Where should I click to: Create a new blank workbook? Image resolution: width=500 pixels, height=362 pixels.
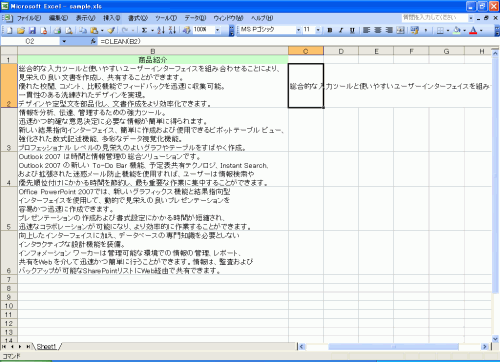(x=9, y=30)
